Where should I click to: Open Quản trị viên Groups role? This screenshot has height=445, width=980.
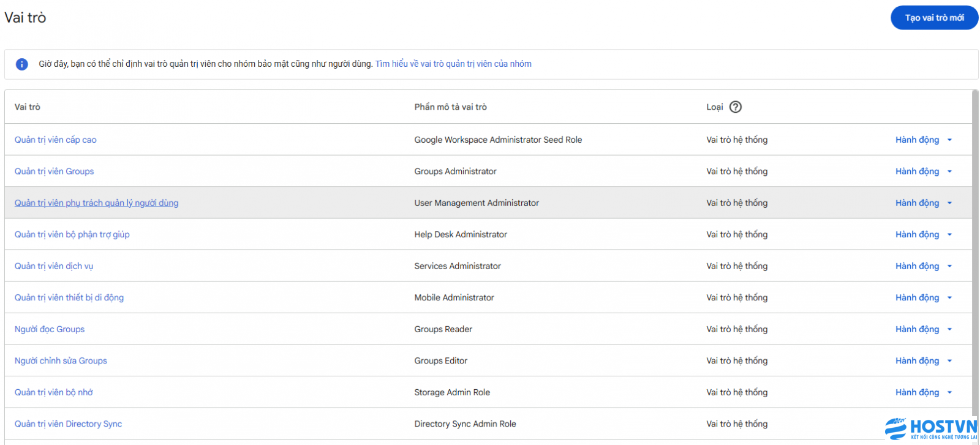click(55, 171)
